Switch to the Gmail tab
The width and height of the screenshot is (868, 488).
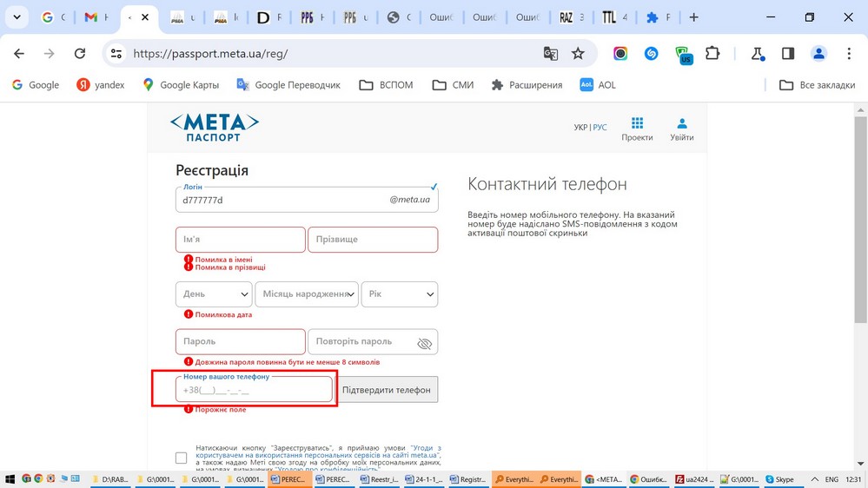(96, 17)
